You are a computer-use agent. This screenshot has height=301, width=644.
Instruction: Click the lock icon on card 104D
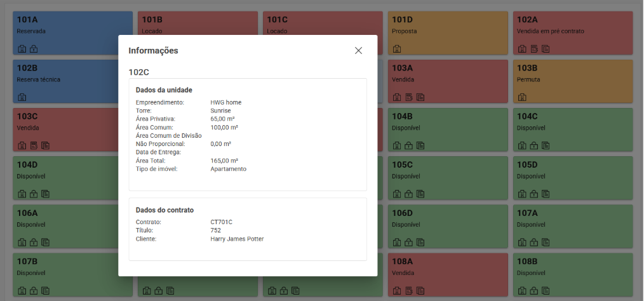(x=34, y=194)
